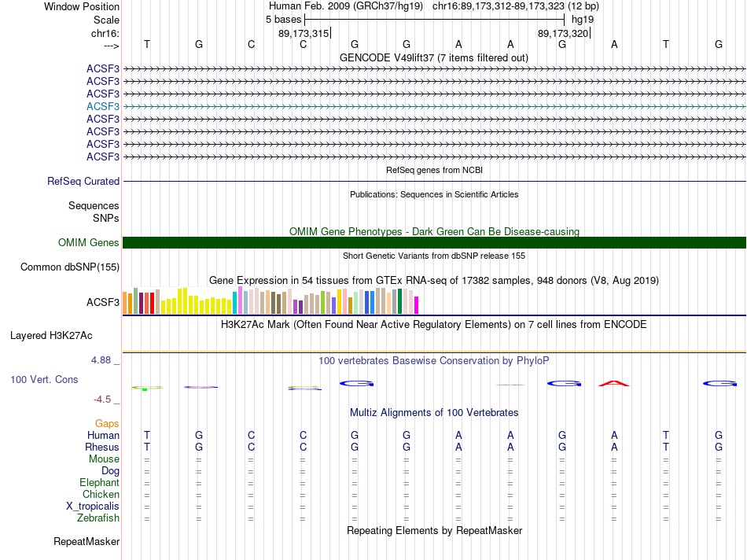
Task: Click the orange Gaps label
Action: click(x=107, y=423)
